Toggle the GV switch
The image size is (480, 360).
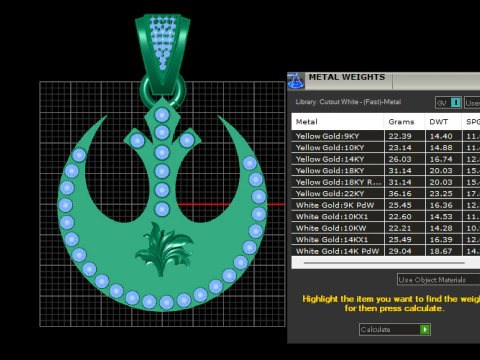pyautogui.click(x=449, y=103)
